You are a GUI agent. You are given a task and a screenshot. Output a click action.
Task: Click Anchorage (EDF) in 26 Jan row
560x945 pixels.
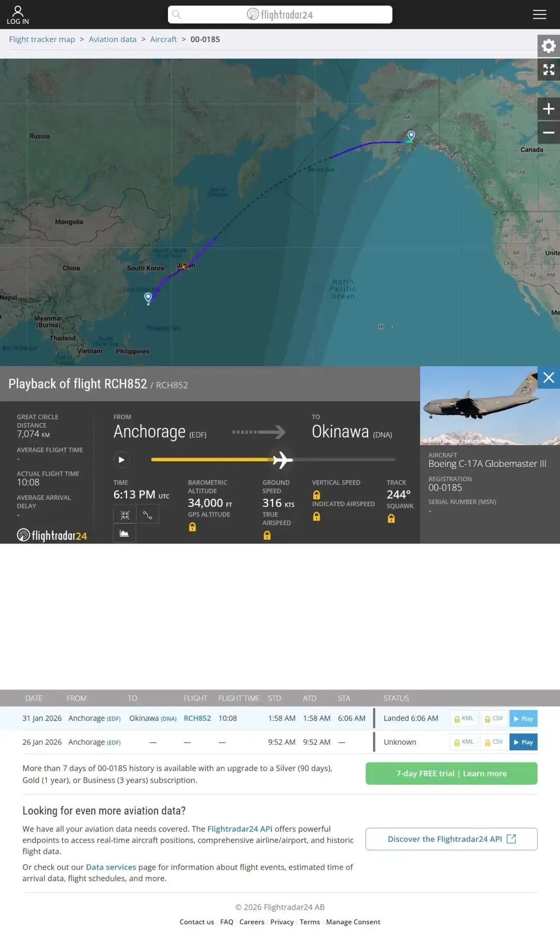[94, 742]
